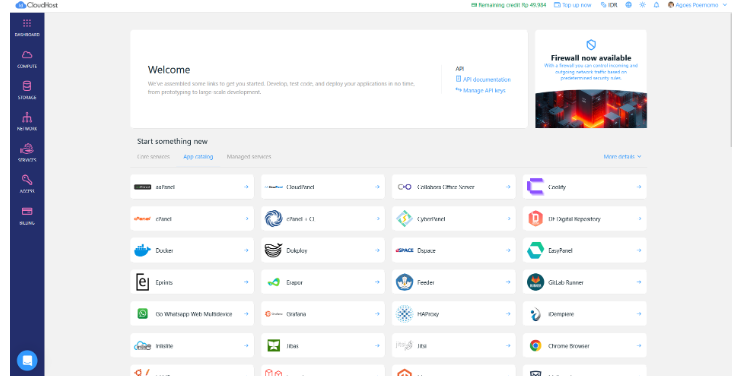The width and height of the screenshot is (735, 380).
Task: Open the live chat bubble button
Action: click(27, 360)
